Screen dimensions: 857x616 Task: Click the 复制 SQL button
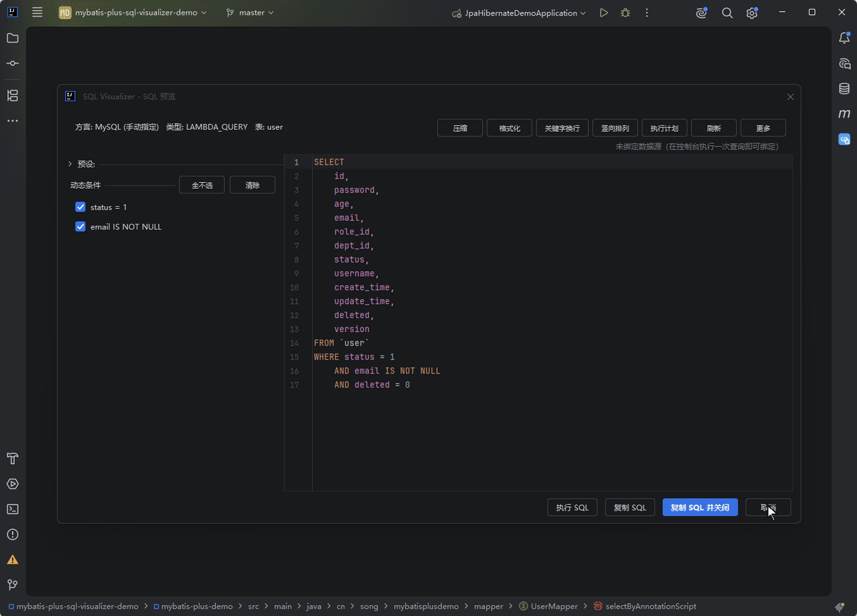630,508
